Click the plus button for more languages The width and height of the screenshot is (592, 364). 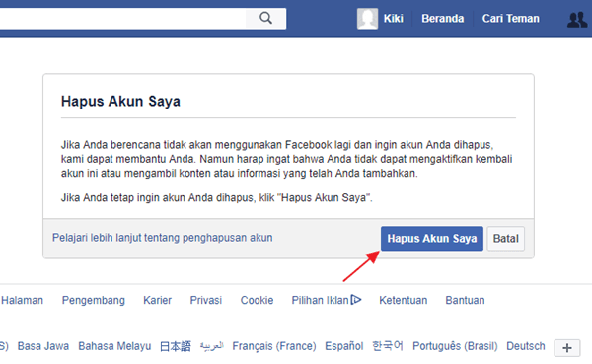click(567, 348)
